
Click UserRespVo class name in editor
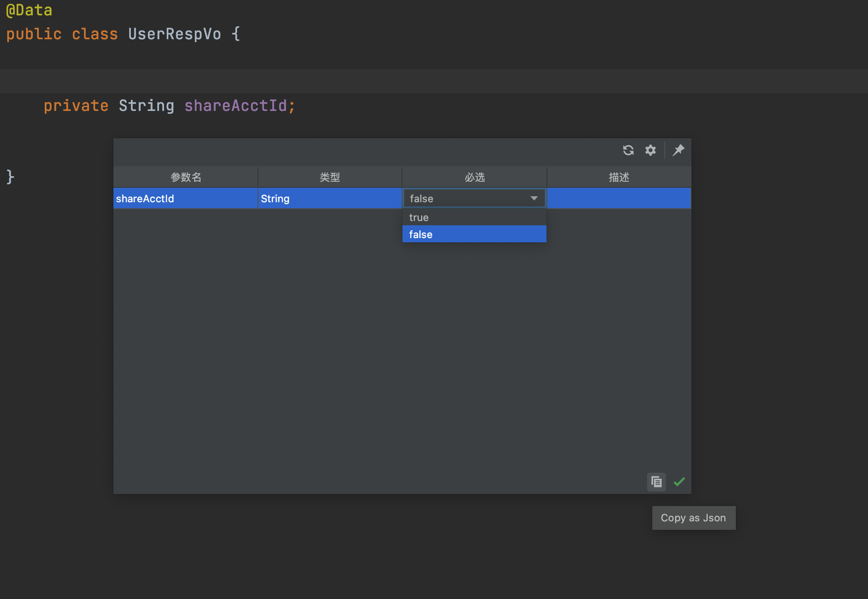174,34
